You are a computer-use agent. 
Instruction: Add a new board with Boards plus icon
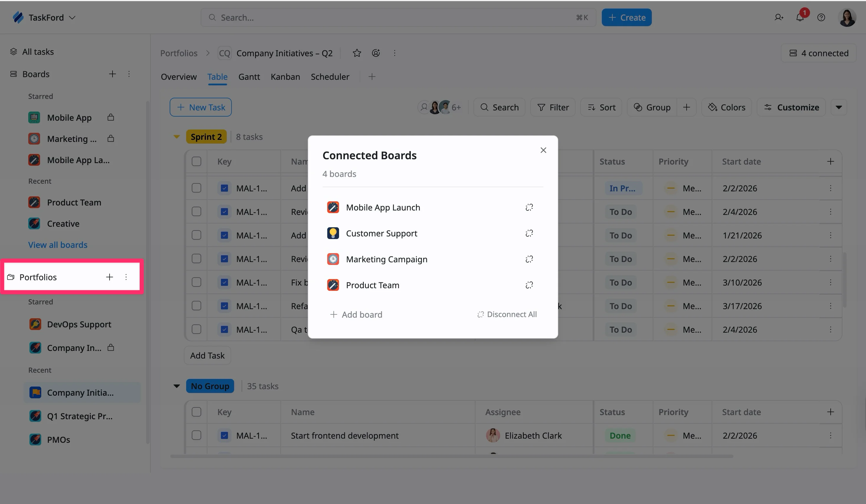click(x=113, y=74)
